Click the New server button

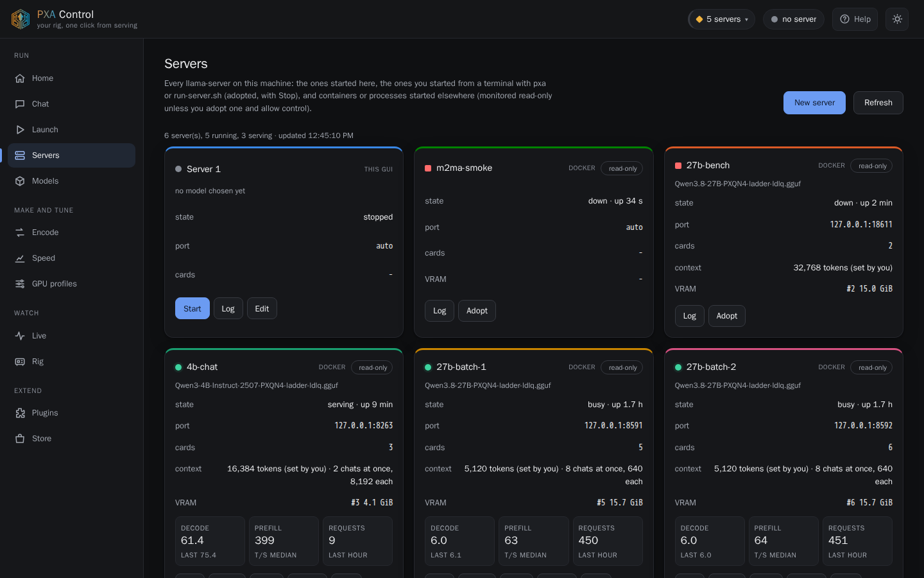[814, 103]
